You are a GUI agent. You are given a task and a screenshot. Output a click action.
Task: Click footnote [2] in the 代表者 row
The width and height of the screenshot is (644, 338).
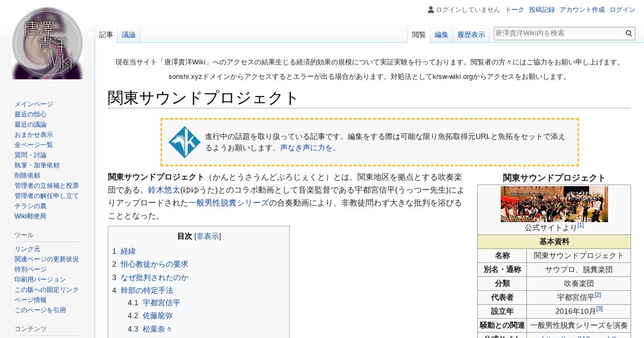[598, 295]
